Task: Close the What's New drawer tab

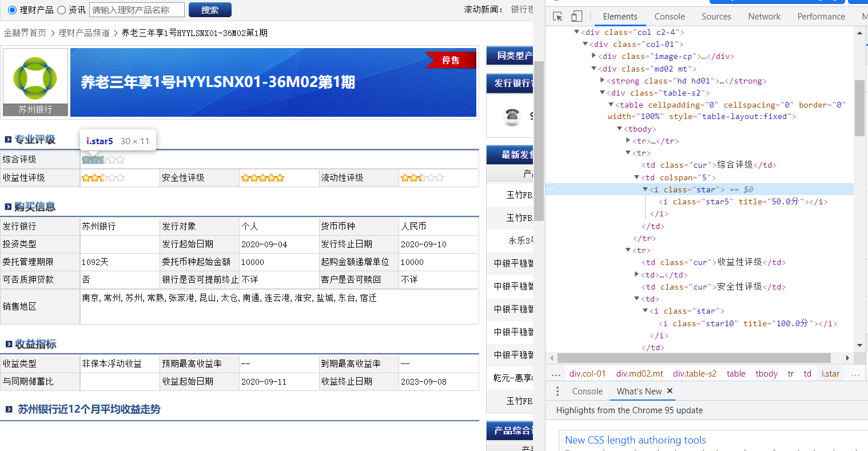Action: [x=670, y=391]
